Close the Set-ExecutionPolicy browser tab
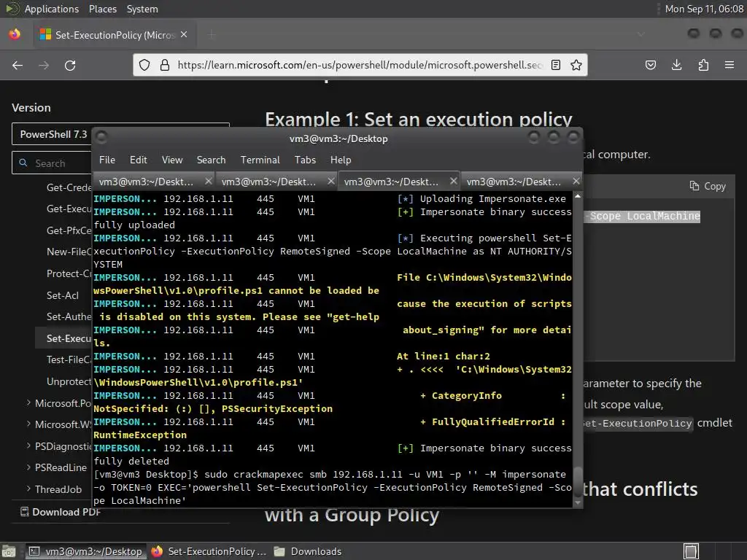747x560 pixels. tap(184, 35)
